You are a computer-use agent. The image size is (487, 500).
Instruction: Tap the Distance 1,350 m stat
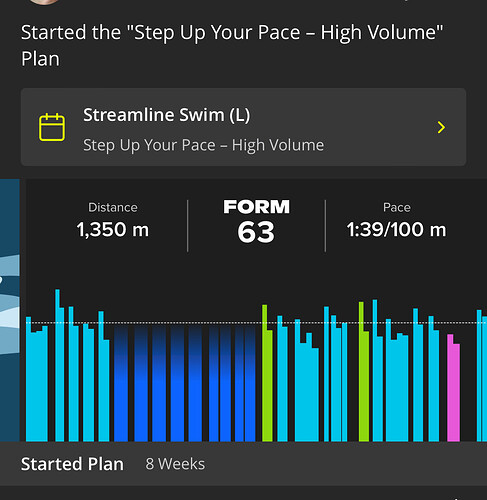[113, 222]
